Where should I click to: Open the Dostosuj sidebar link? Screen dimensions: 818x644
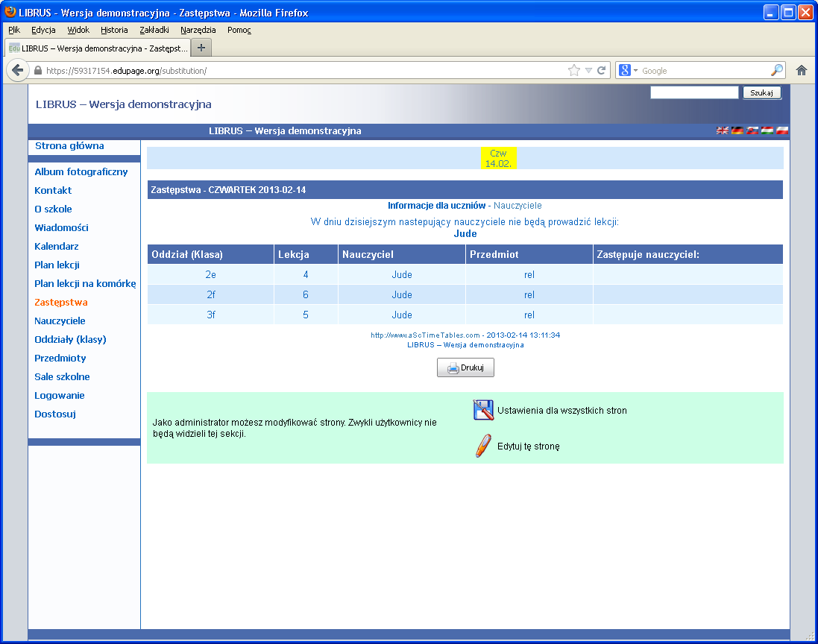click(x=54, y=414)
